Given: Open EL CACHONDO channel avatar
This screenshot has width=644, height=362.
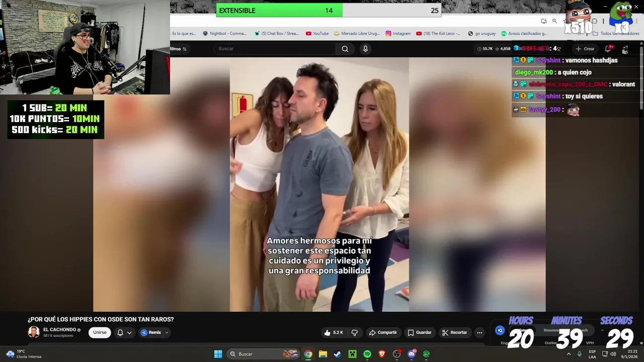Looking at the screenshot, I should click(x=34, y=332).
